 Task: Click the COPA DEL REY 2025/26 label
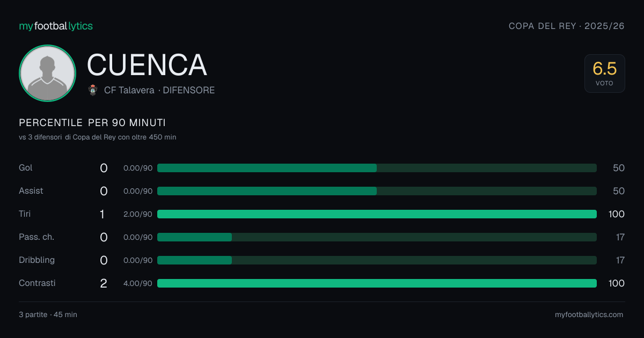pyautogui.click(x=567, y=26)
